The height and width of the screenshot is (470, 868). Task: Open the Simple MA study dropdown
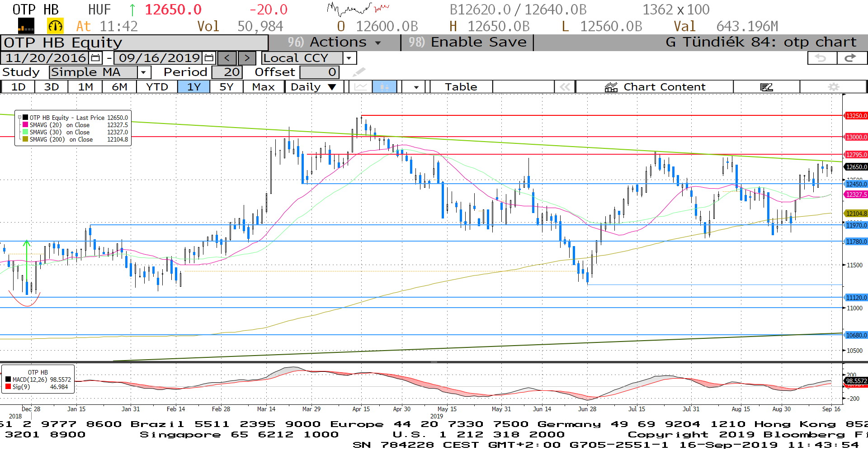144,72
